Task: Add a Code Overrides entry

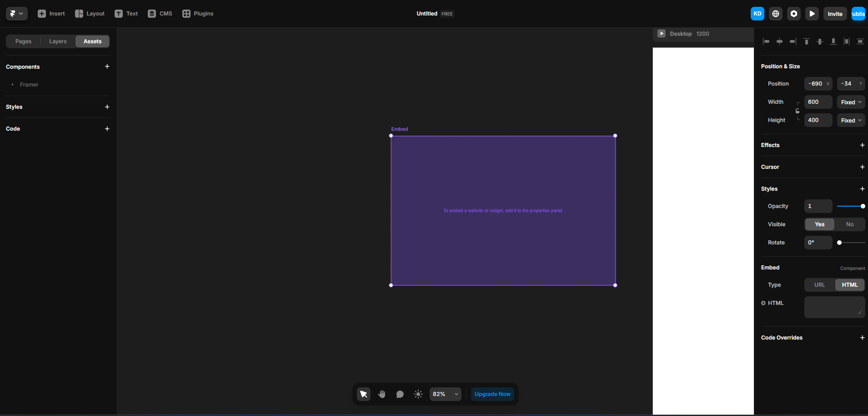Action: [x=862, y=338]
